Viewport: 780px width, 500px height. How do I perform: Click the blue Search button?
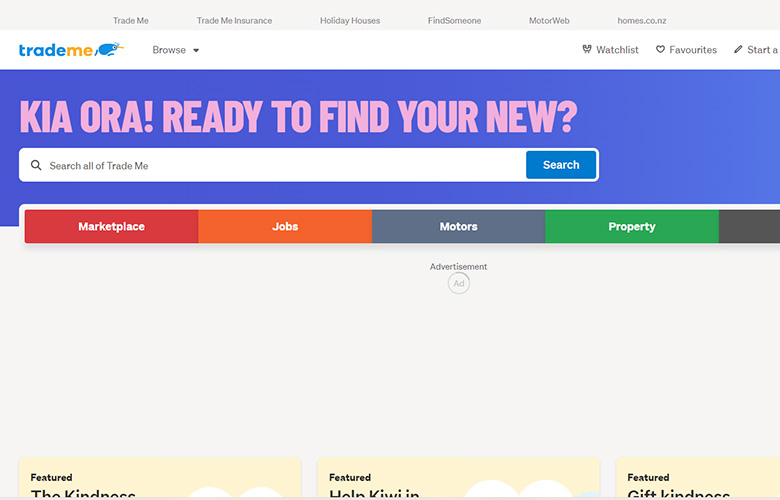[x=561, y=165]
